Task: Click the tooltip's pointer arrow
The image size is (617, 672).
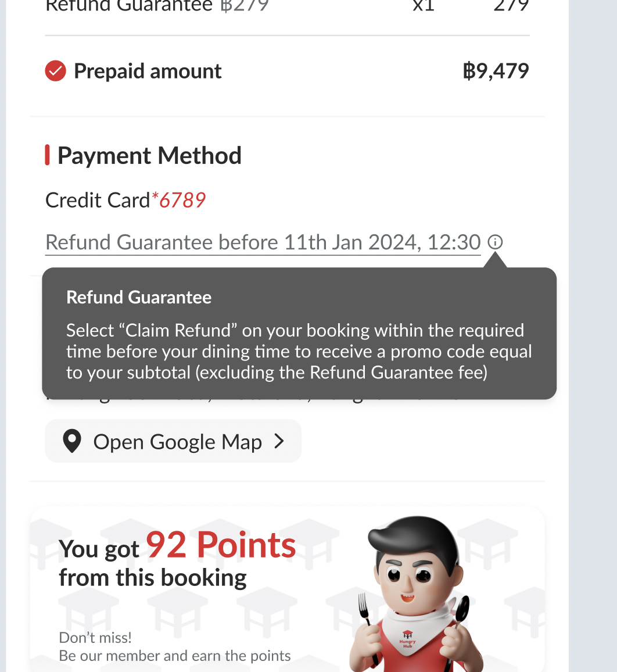Action: (x=496, y=261)
